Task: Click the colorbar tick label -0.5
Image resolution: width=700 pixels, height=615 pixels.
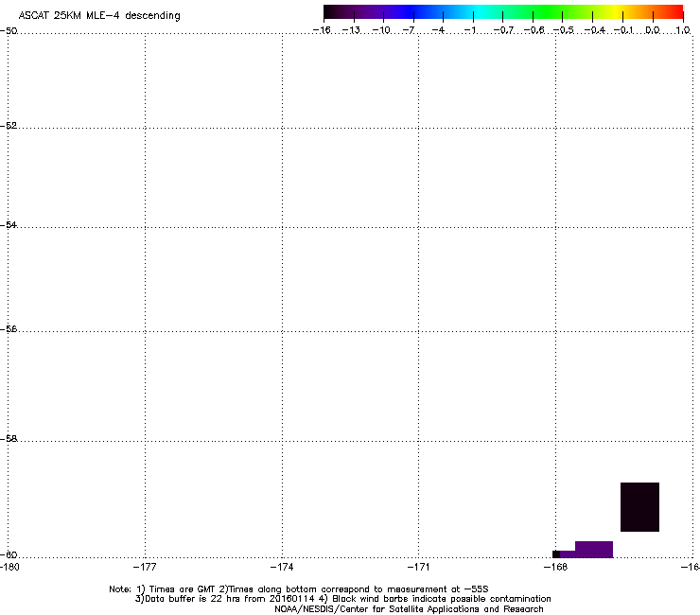Action: click(x=564, y=30)
